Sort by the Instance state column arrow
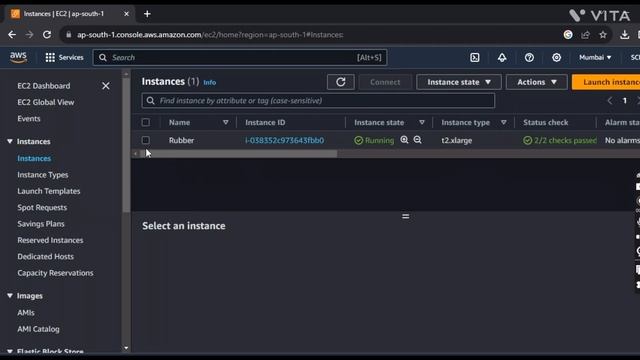640x360 pixels. click(x=422, y=122)
